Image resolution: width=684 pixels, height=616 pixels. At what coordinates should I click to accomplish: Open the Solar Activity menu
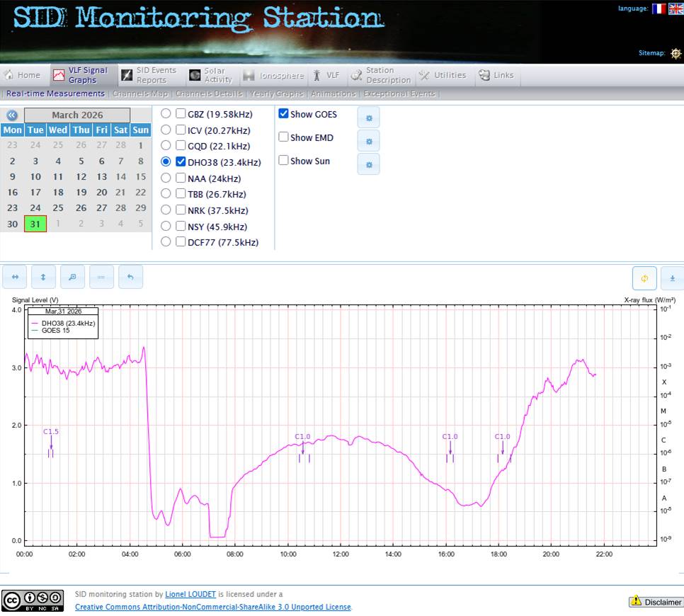[x=211, y=75]
